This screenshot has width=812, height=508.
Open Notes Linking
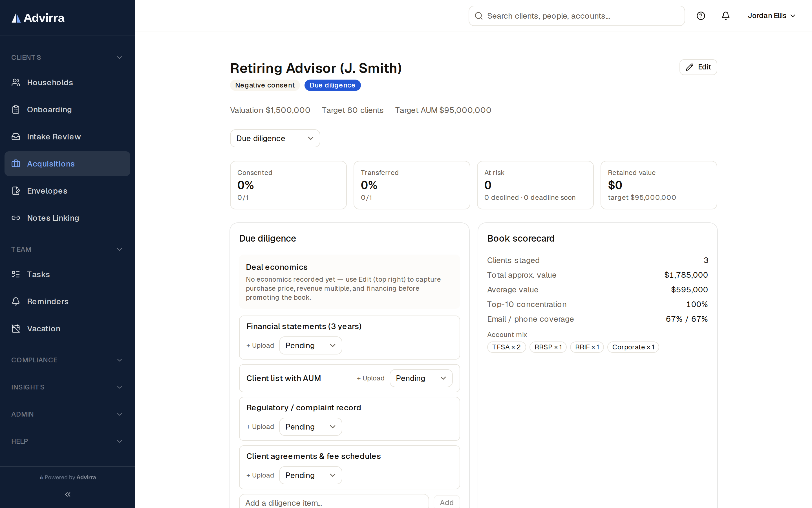[x=67, y=218]
